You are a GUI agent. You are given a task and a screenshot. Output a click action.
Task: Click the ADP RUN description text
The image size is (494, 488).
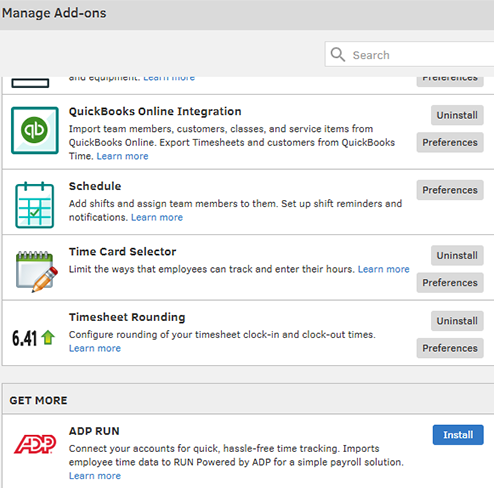[236, 455]
